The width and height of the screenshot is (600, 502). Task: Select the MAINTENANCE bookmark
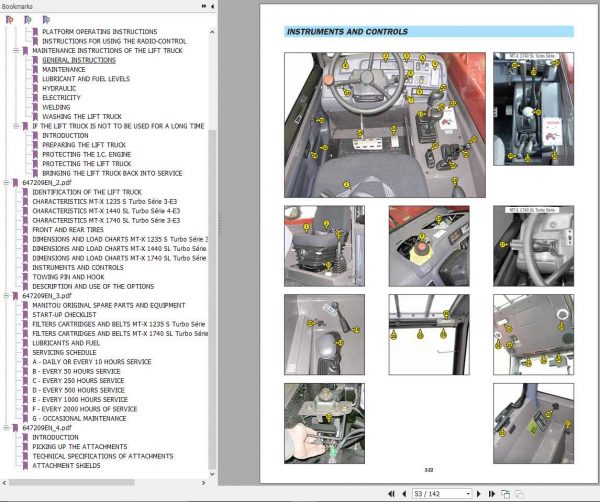[x=64, y=69]
